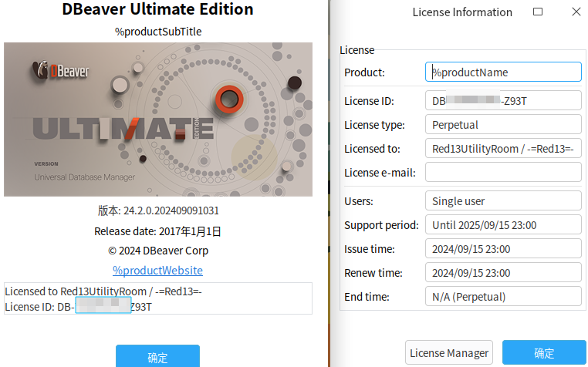Image resolution: width=588 pixels, height=367 pixels.
Task: Click the Users Single user field
Action: 503,201
